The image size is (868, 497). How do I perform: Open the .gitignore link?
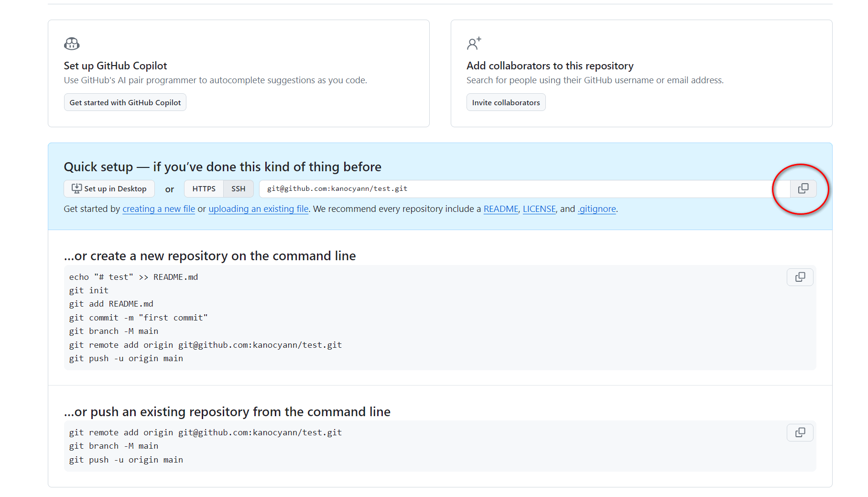pos(597,209)
